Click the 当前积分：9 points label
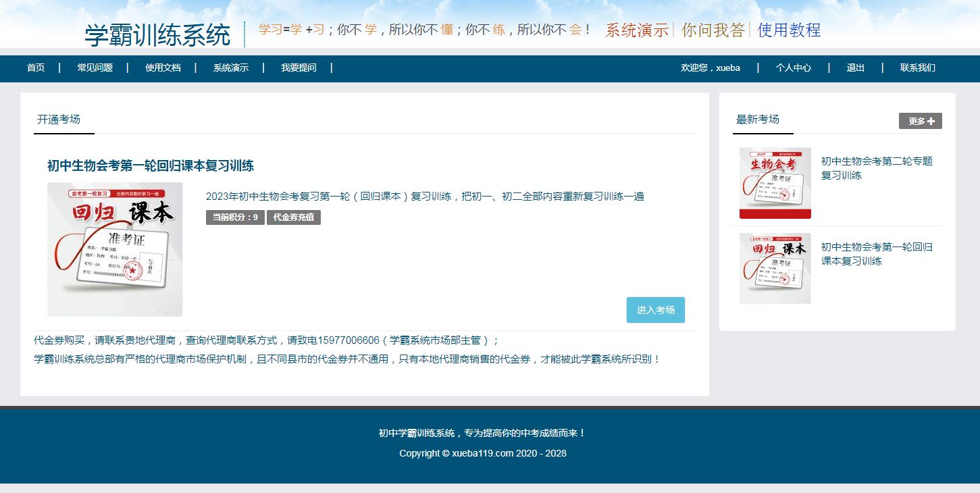Screen dimensions: 980x493 (234, 217)
